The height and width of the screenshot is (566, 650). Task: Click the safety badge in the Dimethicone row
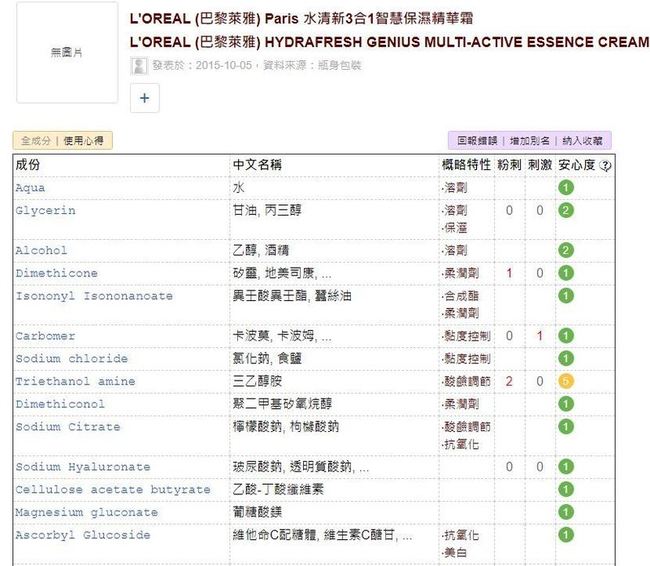click(566, 273)
